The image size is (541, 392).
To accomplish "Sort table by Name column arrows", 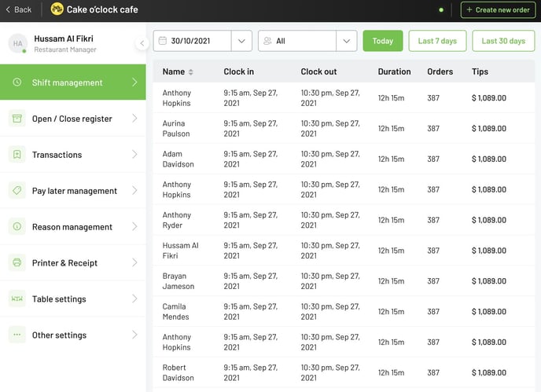I will [191, 71].
